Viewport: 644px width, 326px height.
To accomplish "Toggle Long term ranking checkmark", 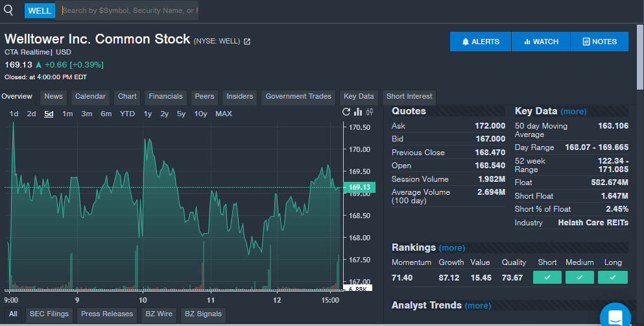I will click(x=613, y=277).
